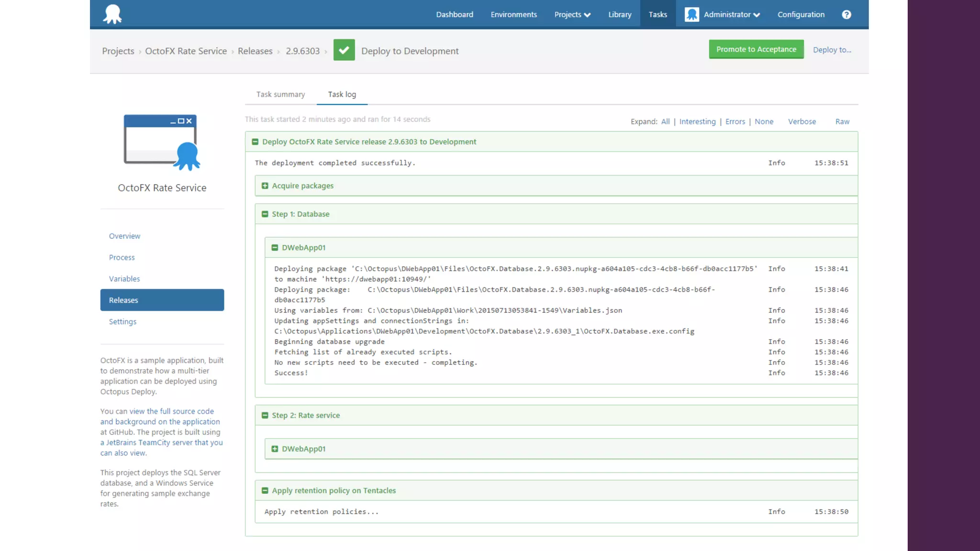This screenshot has height=551, width=980.
Task: Open the Raw log link
Action: click(842, 121)
